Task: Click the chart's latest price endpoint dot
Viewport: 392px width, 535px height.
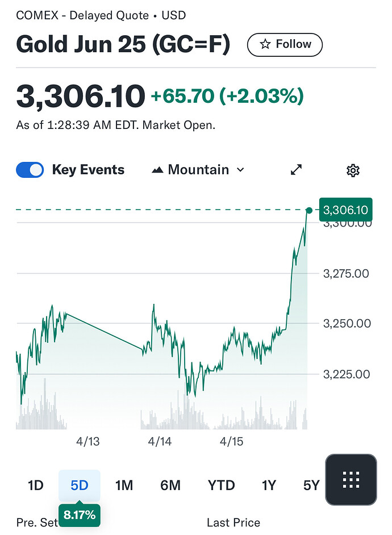Action: coord(308,210)
